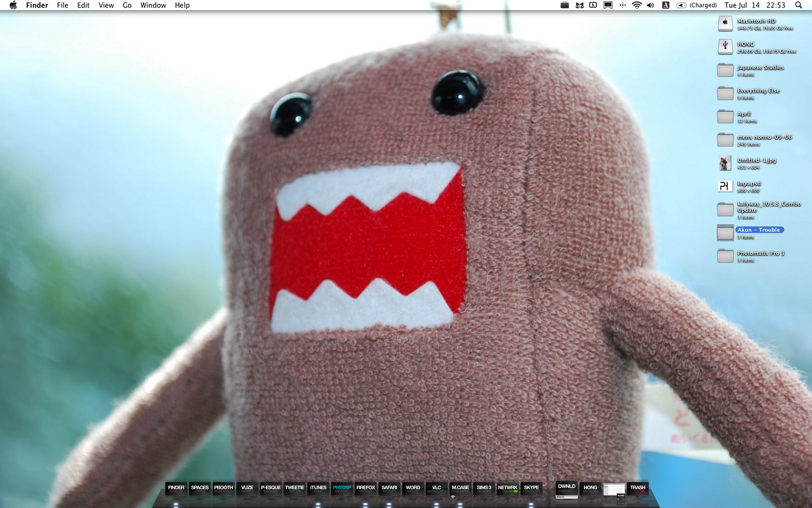Viewport: 812px width, 508px height.
Task: Open the Apple menu
Action: (x=13, y=5)
